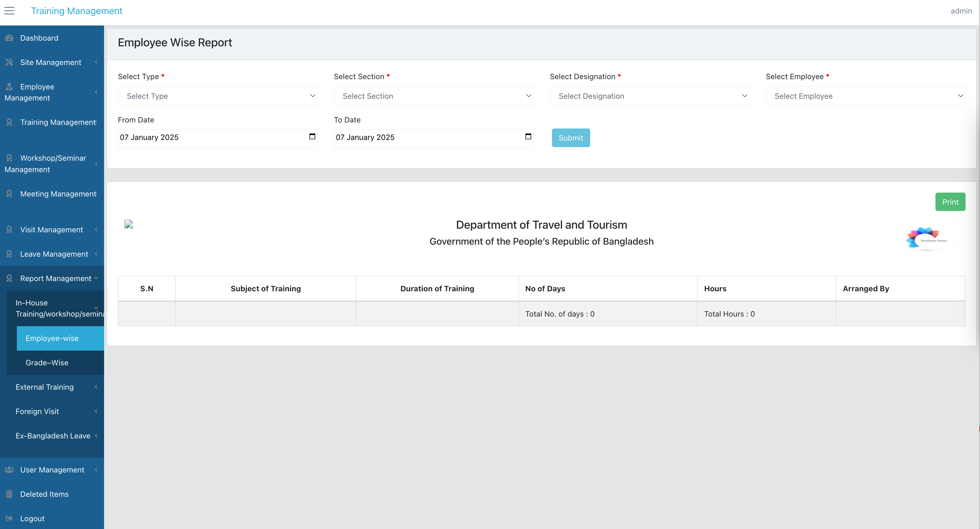Viewport: 980px width, 529px height.
Task: Open the Select Designation dropdown
Action: [649, 96]
